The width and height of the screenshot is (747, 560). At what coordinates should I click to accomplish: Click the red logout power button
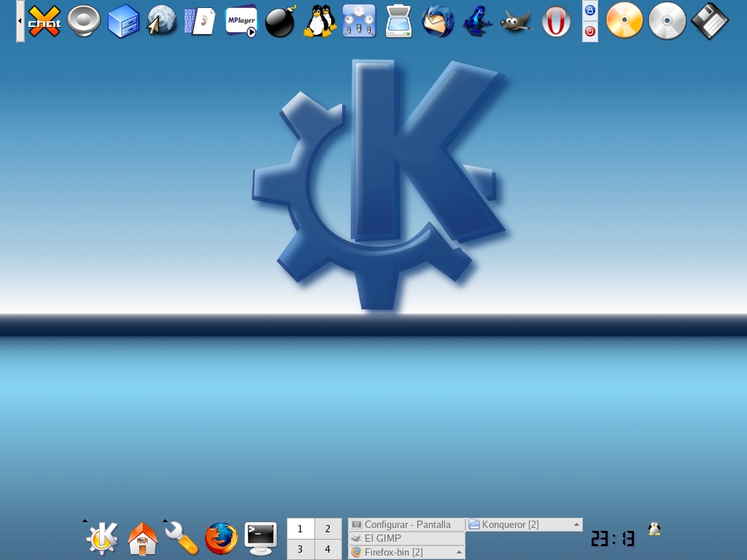click(589, 31)
